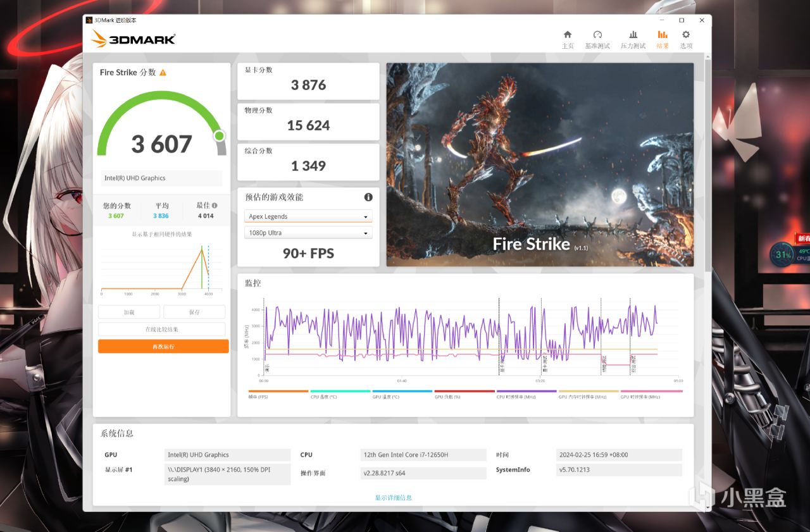Click the main score 3 607
The image size is (810, 532).
pos(161,144)
